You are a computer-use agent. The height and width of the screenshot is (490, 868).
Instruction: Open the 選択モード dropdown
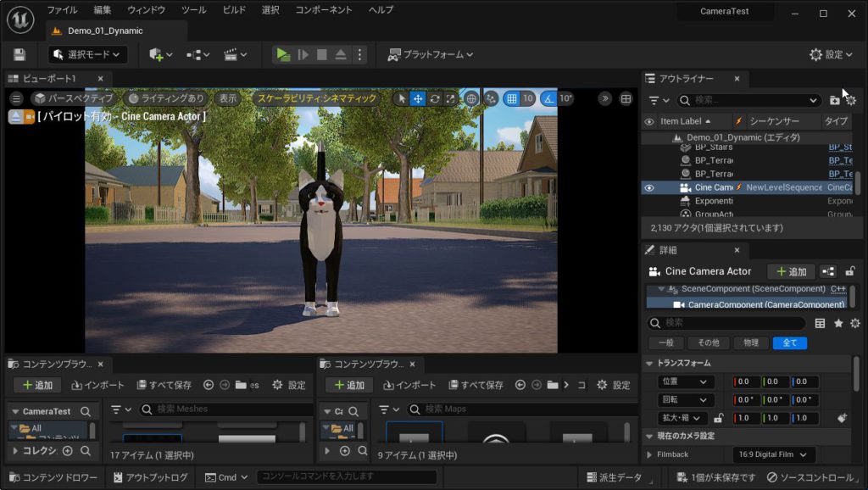87,54
